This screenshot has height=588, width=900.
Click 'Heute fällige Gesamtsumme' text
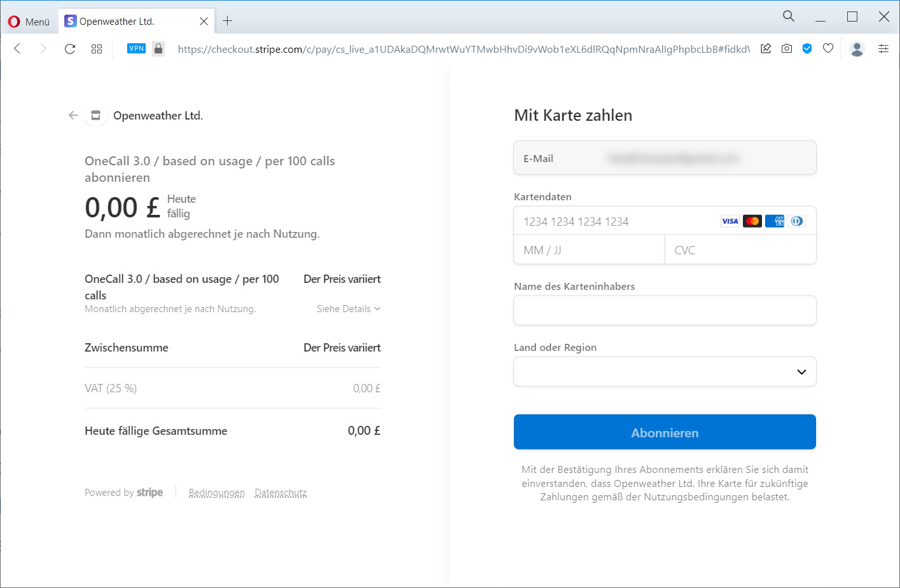(156, 431)
